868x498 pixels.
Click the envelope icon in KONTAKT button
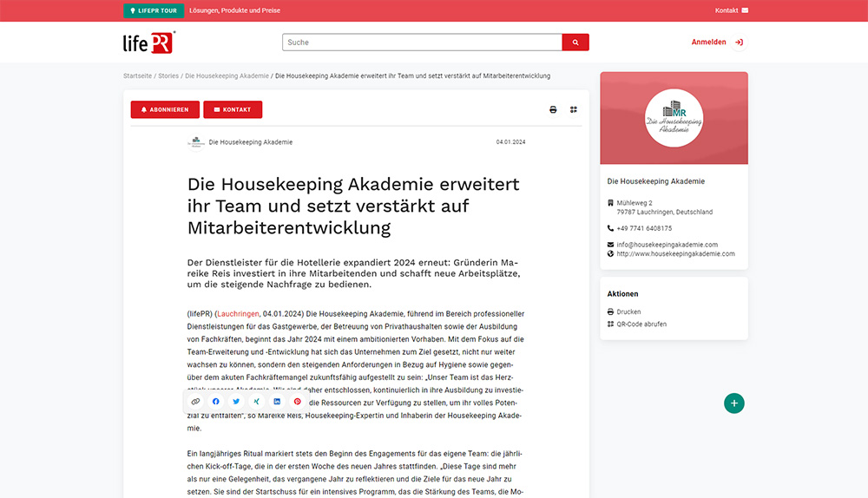[217, 109]
